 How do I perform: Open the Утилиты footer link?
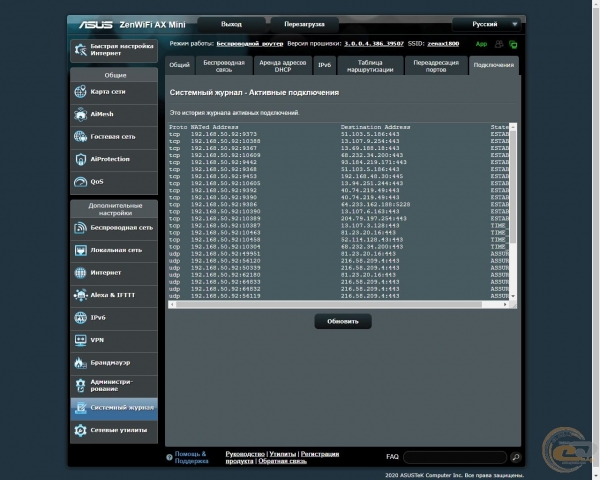[282, 454]
